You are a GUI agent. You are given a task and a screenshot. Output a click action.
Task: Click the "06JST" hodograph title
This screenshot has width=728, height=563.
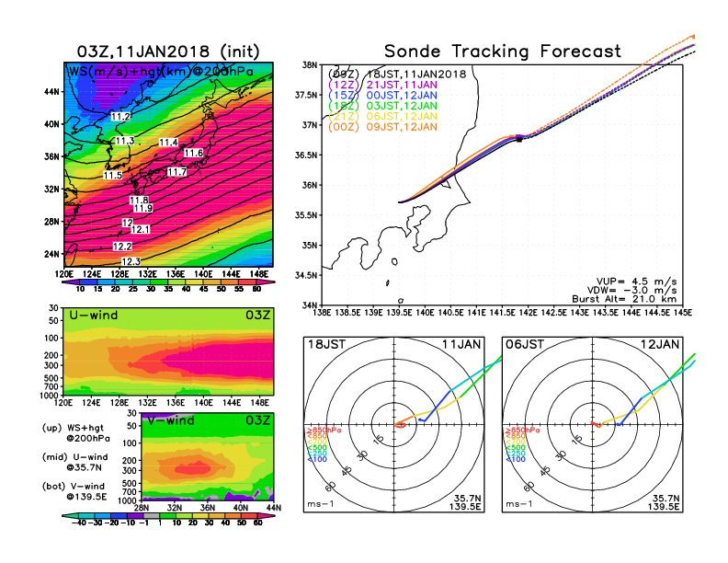pyautogui.click(x=525, y=345)
